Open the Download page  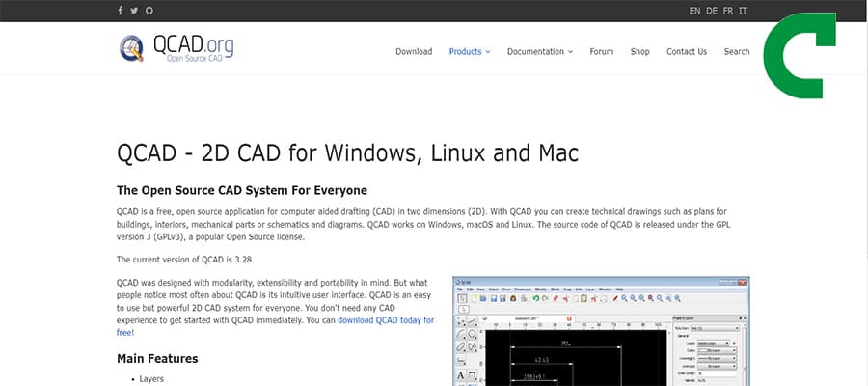414,51
